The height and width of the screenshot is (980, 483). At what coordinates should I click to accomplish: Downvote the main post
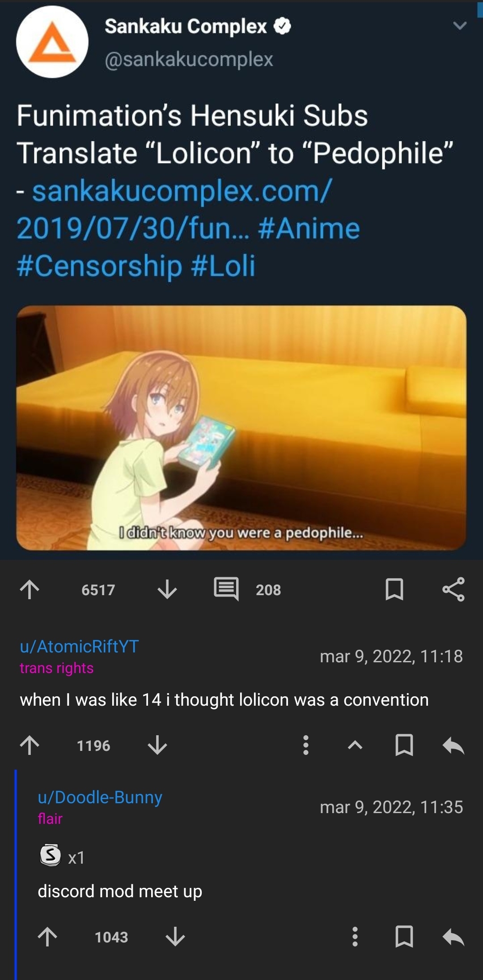tap(167, 589)
